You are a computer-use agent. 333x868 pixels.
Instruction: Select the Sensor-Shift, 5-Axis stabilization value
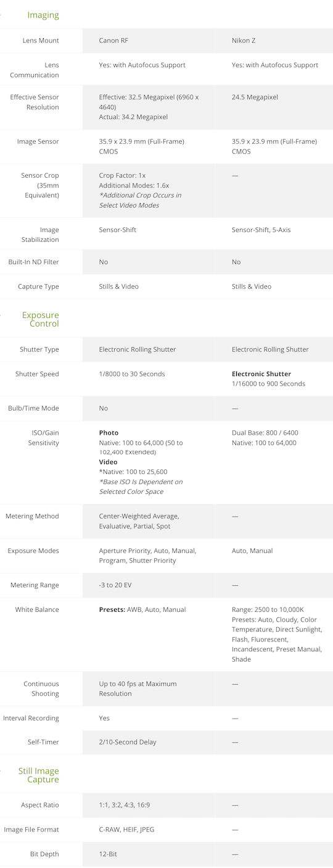tap(261, 230)
